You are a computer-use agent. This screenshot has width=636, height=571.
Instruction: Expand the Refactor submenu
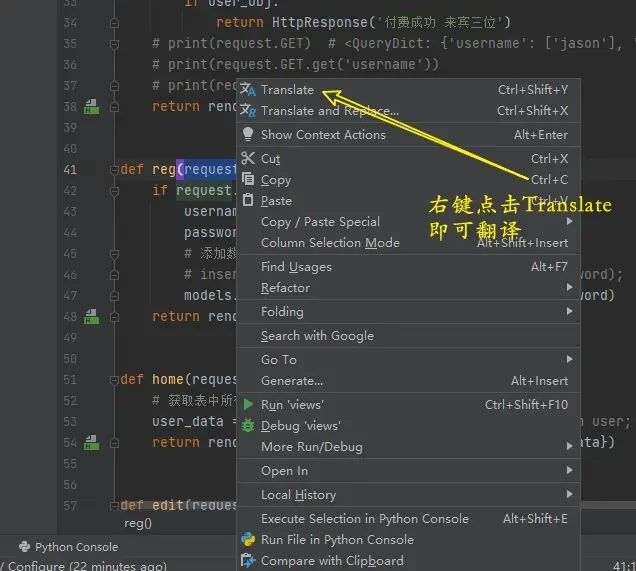pyautogui.click(x=286, y=288)
